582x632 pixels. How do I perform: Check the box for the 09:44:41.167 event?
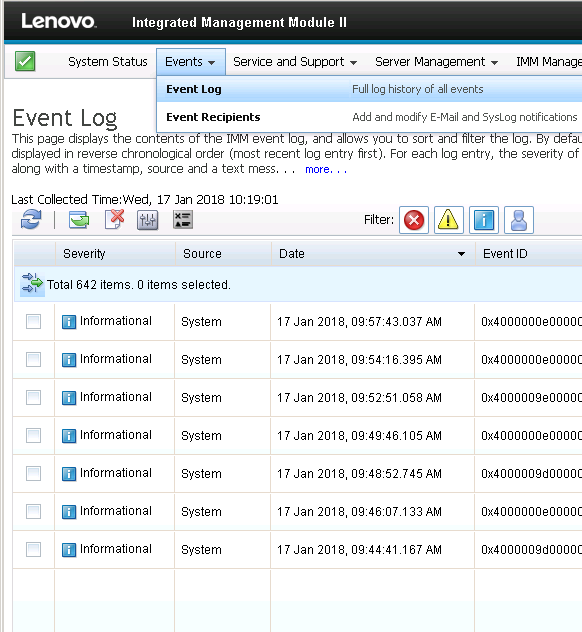tap(33, 549)
